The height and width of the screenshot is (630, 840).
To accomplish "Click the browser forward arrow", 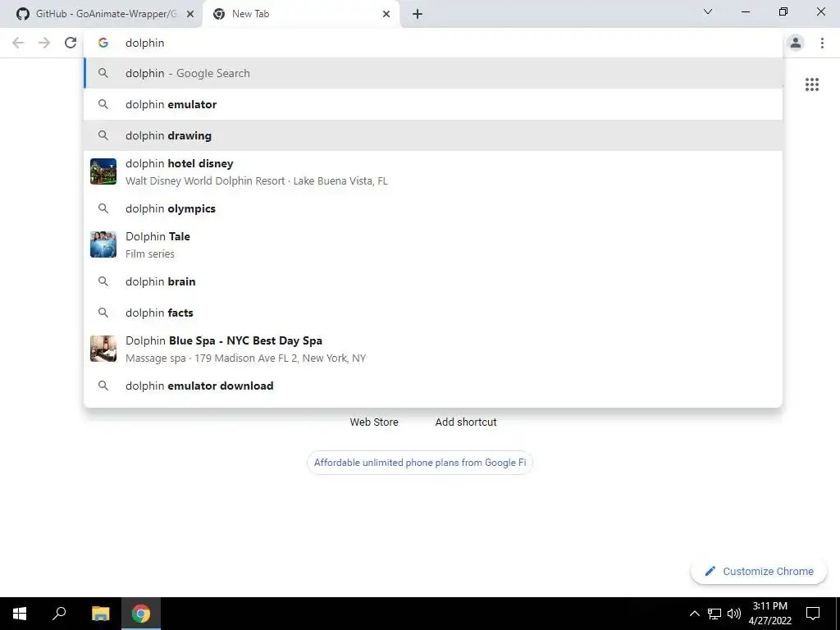I will click(44, 43).
